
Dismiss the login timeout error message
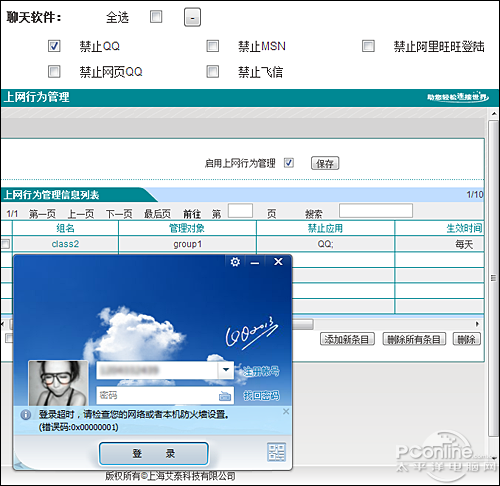click(x=286, y=411)
